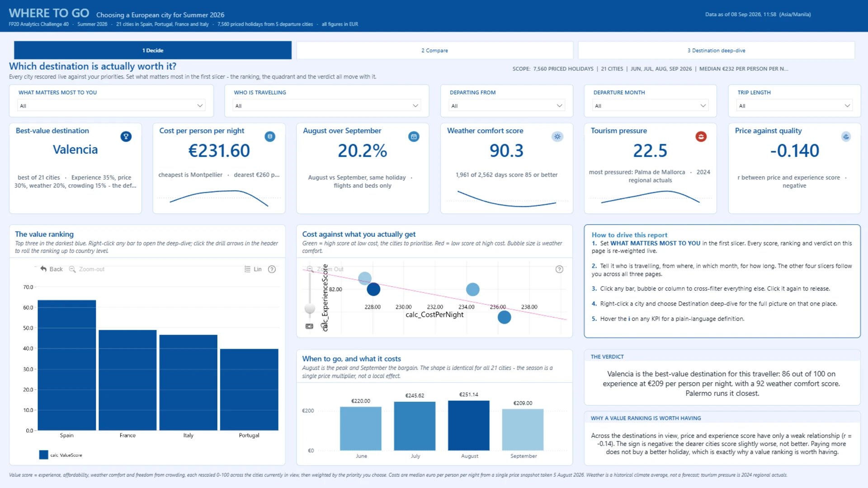Click the sparkline on Cost per person card
Screen dimensions: 868x488
(219, 198)
